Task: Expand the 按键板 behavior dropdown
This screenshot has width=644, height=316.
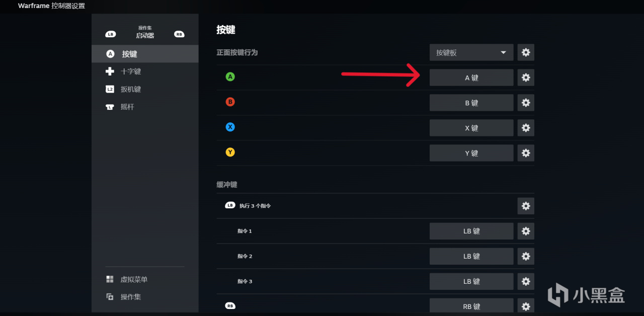Action: tap(471, 52)
